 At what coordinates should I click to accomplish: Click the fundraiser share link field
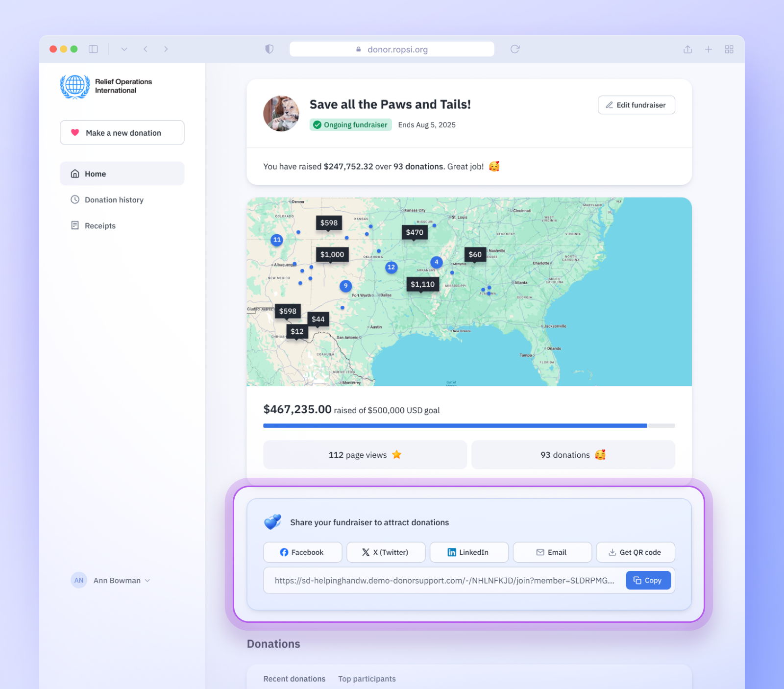[x=443, y=581]
